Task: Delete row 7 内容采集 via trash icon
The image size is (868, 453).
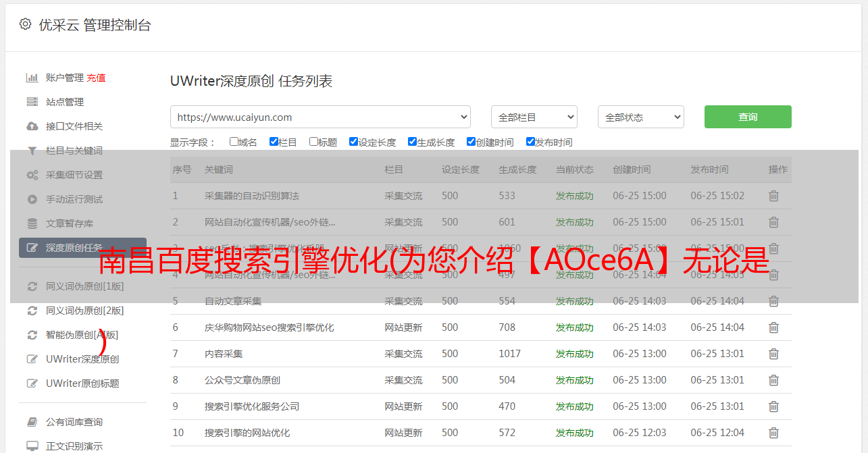Action: 773,354
